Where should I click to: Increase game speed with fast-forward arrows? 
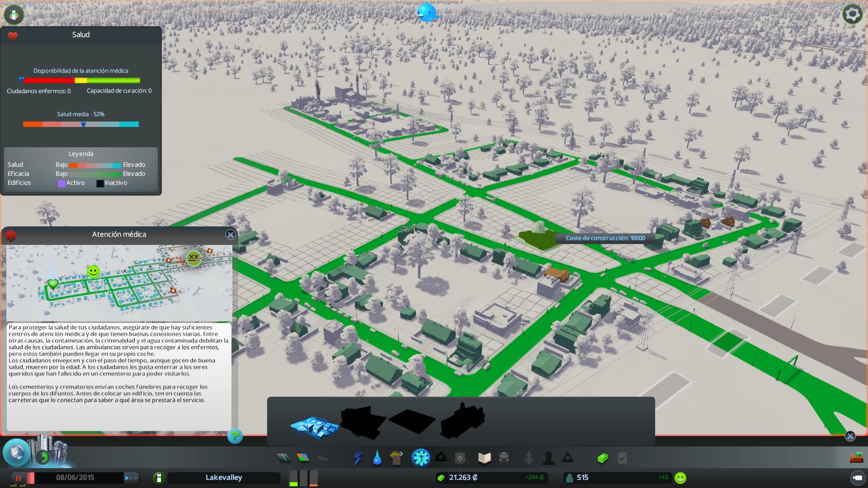(x=131, y=477)
